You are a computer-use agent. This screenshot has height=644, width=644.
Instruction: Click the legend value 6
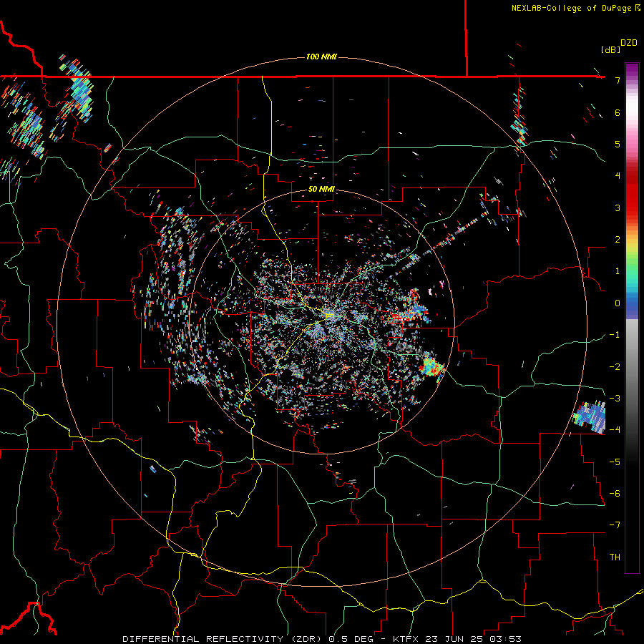618,112
